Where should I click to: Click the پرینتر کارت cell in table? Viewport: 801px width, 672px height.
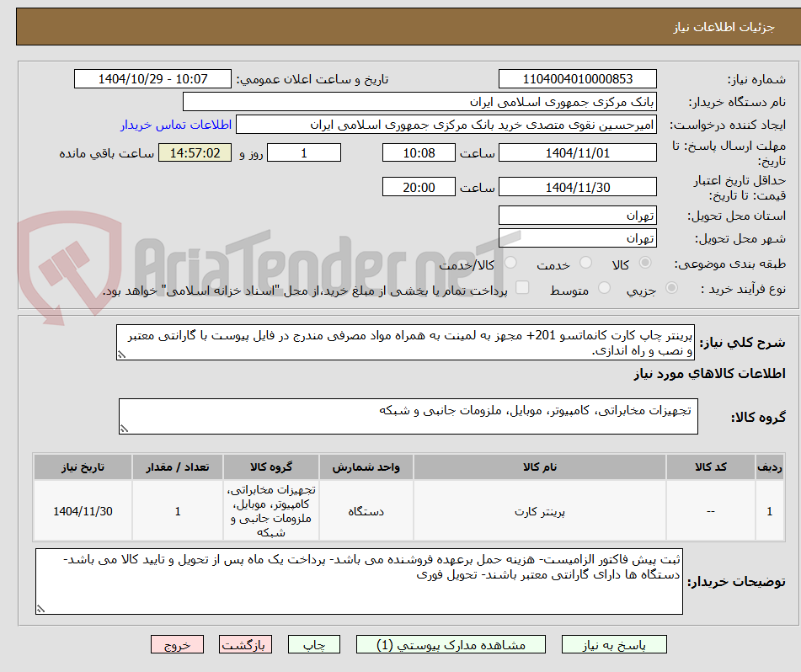539,511
